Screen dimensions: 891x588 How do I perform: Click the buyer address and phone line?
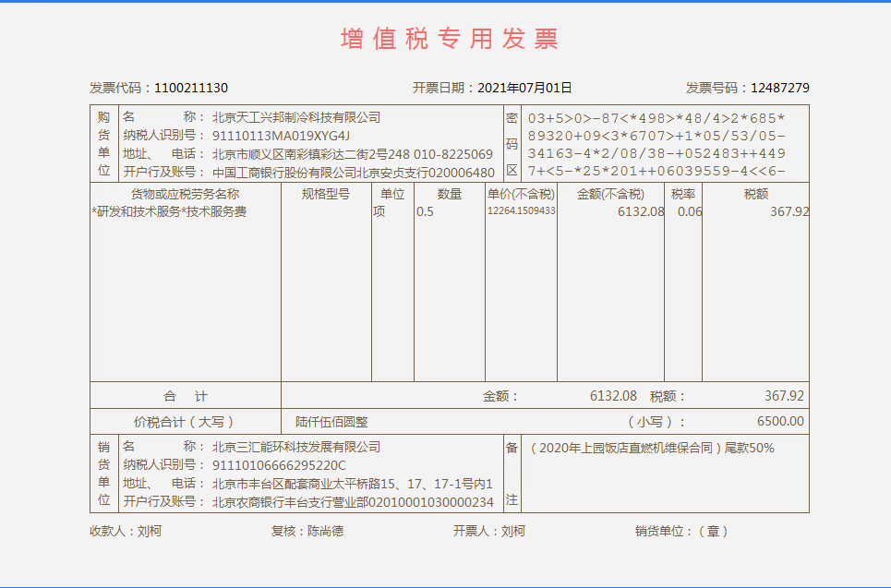(352, 154)
